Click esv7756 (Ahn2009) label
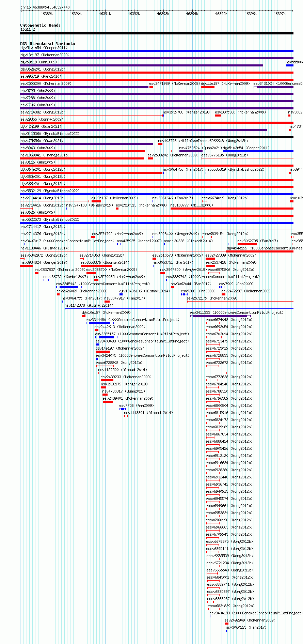 pyautogui.click(x=137, y=406)
